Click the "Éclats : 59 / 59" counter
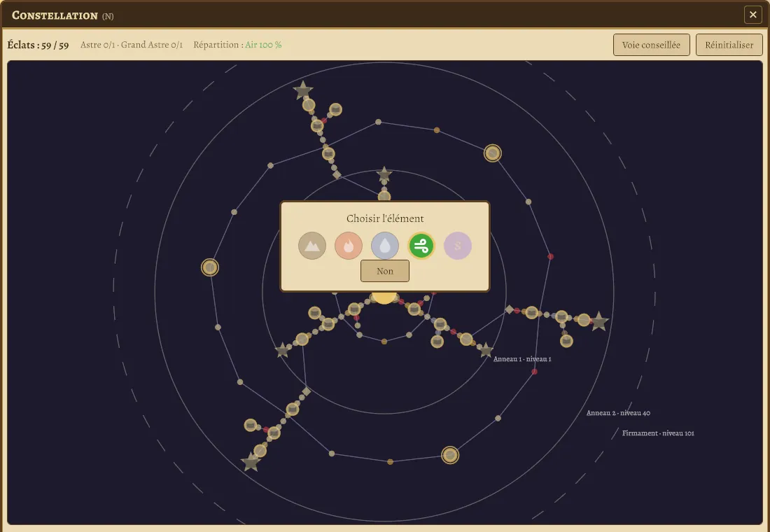This screenshot has width=770, height=532. pos(38,45)
